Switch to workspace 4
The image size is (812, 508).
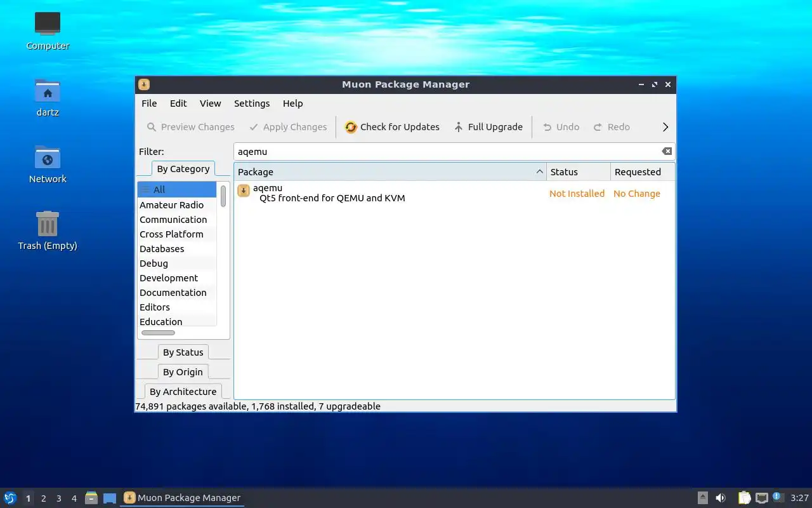pyautogui.click(x=74, y=498)
